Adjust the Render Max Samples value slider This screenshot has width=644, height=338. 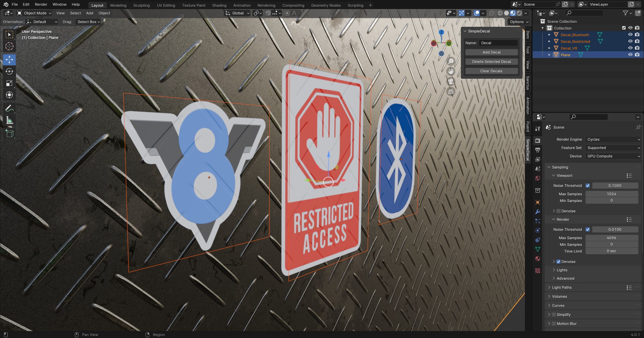tap(611, 238)
